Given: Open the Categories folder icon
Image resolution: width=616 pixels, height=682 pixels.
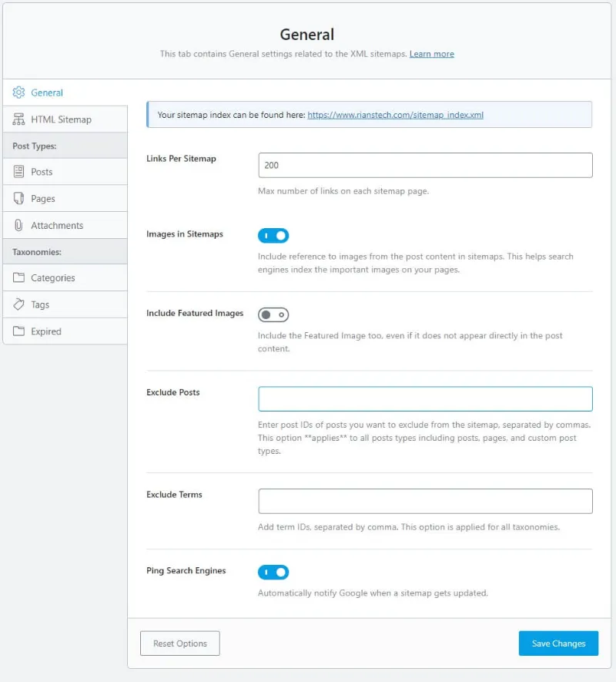Looking at the screenshot, I should [x=18, y=277].
